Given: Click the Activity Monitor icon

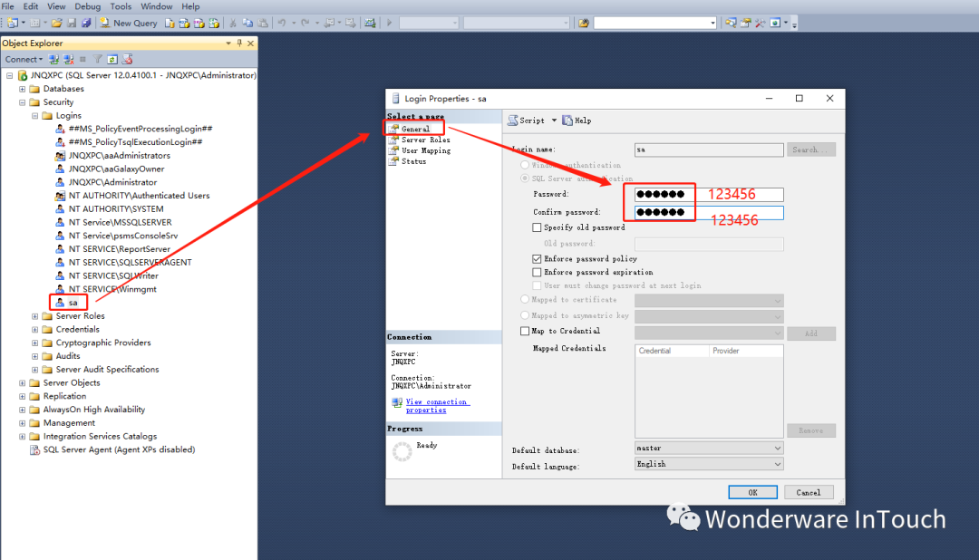Looking at the screenshot, I should point(370,23).
